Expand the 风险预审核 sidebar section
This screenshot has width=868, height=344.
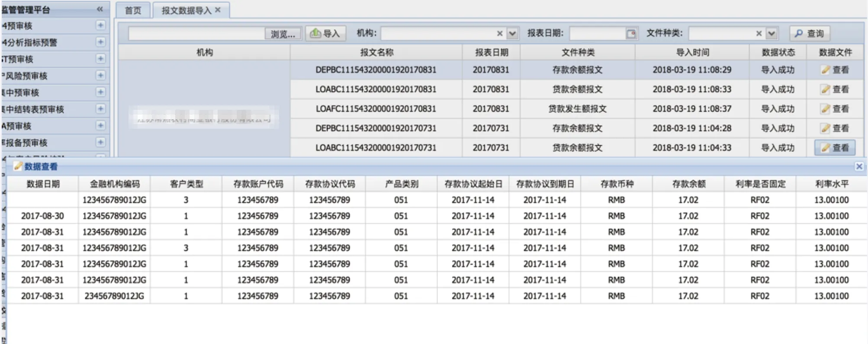[100, 76]
